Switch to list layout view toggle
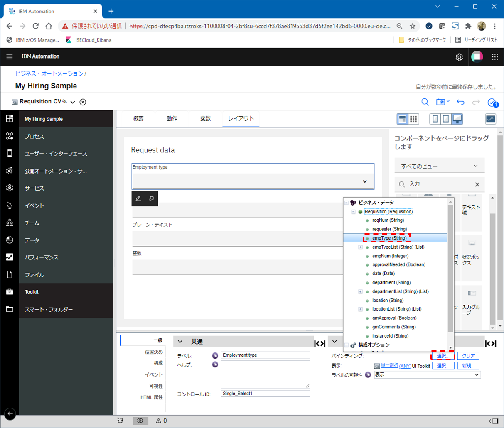The height and width of the screenshot is (428, 504). point(402,119)
